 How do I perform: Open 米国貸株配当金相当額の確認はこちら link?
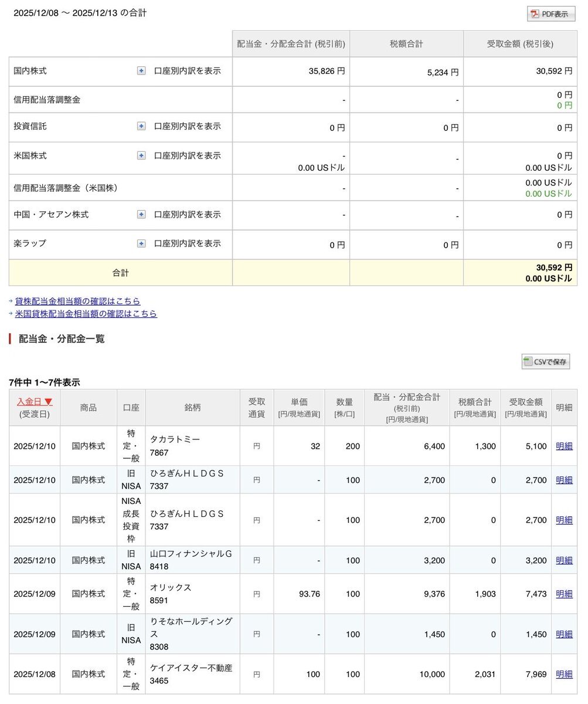pyautogui.click(x=86, y=314)
